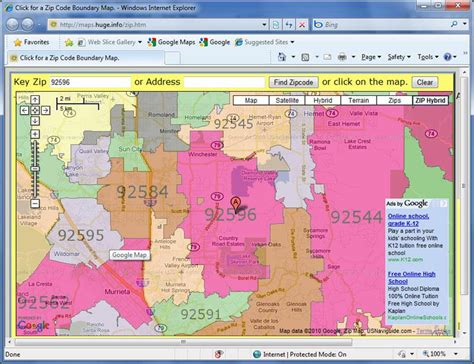The width and height of the screenshot is (474, 364).
Task: Pan the map right with arrow control
Action: point(46,110)
